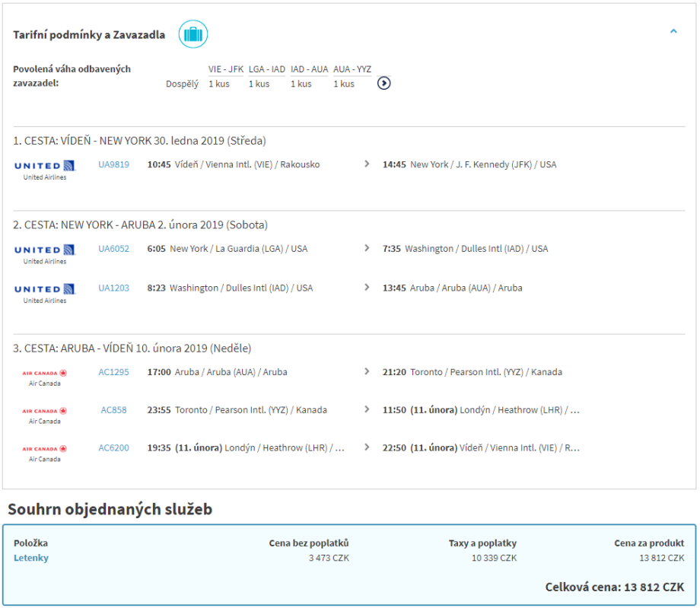This screenshot has width=700, height=608.
Task: Open flight number AC6200 link
Action: coord(113,448)
